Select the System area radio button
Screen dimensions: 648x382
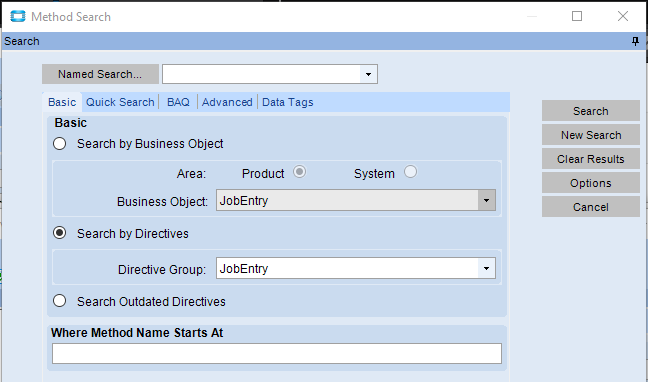(410, 172)
